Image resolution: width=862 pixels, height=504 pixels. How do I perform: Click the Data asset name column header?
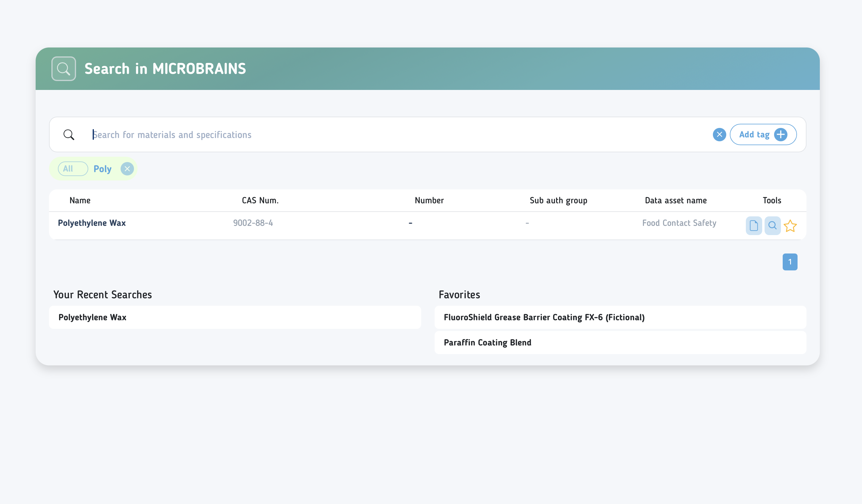(x=675, y=200)
